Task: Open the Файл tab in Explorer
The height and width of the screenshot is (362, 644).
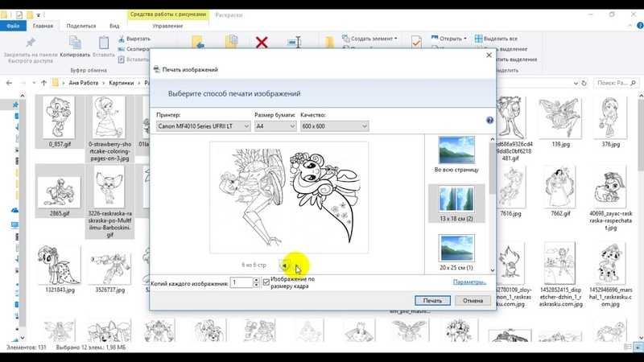Action: coord(13,26)
